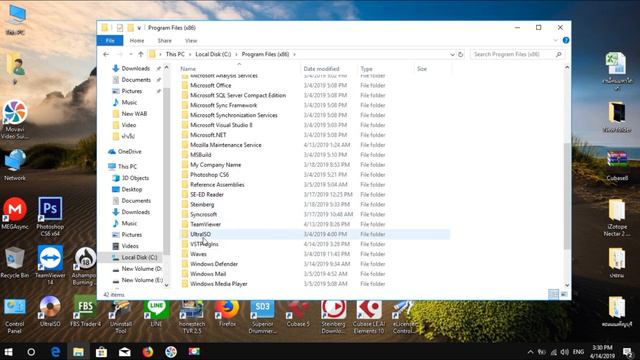Open MEGAsync desktop shortcut
Image resolution: width=640 pixels, height=360 pixels.
tap(15, 213)
